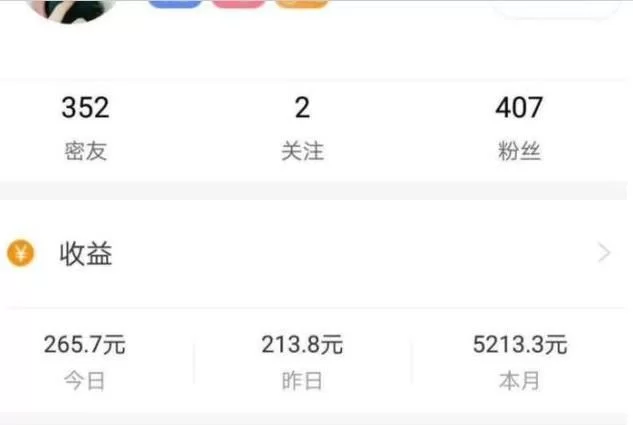This screenshot has height=425, width=633.
Task: Open the 密友 close friends label
Action: pos(86,151)
